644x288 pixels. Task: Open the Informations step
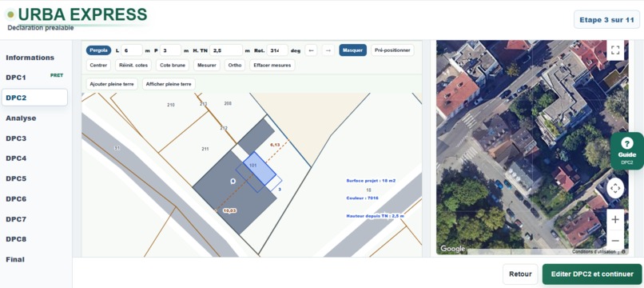tap(30, 58)
